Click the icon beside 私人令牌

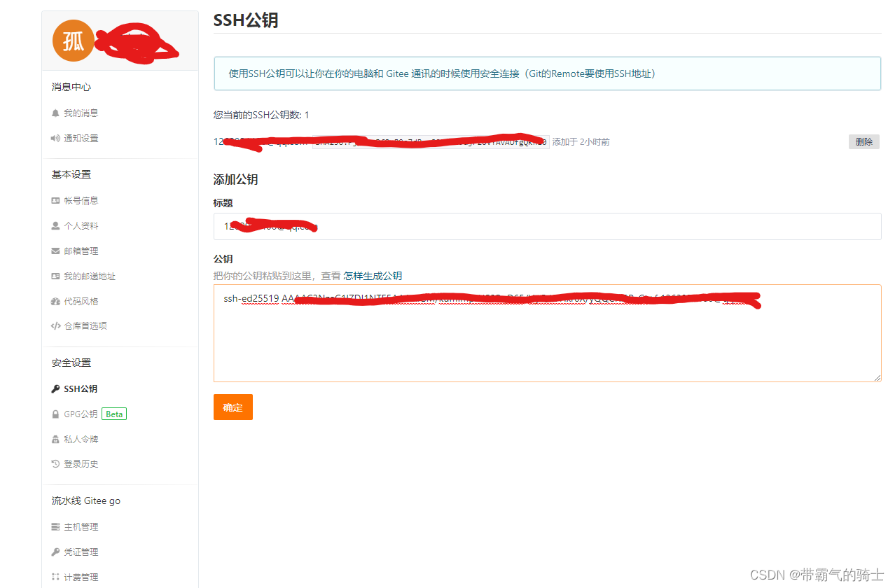point(55,439)
